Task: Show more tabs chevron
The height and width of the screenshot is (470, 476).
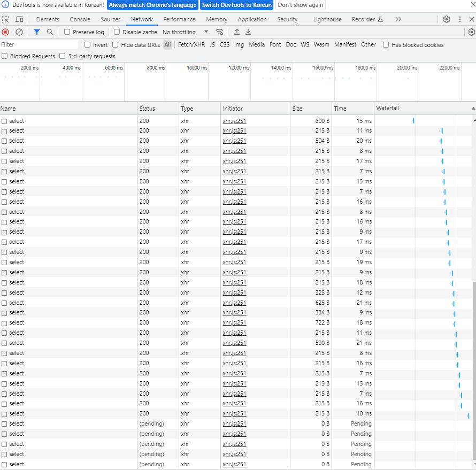Action: point(398,19)
